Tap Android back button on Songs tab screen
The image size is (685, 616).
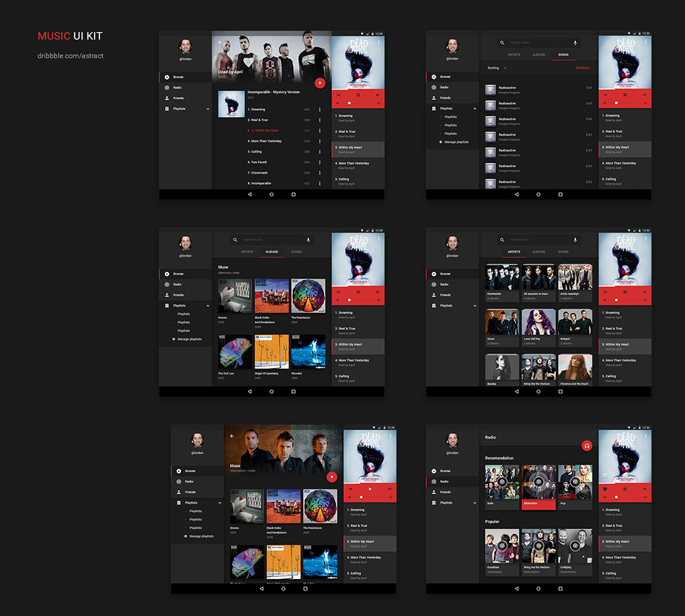(x=516, y=194)
